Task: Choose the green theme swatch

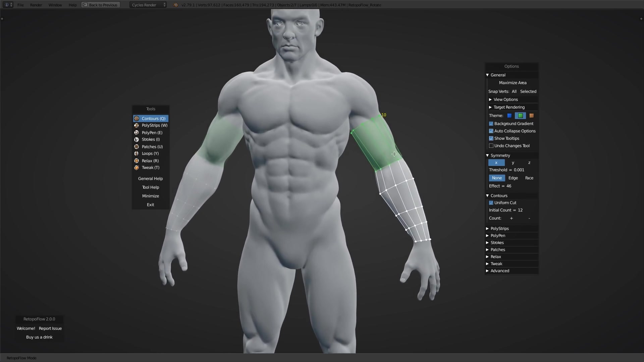Action: [x=520, y=115]
